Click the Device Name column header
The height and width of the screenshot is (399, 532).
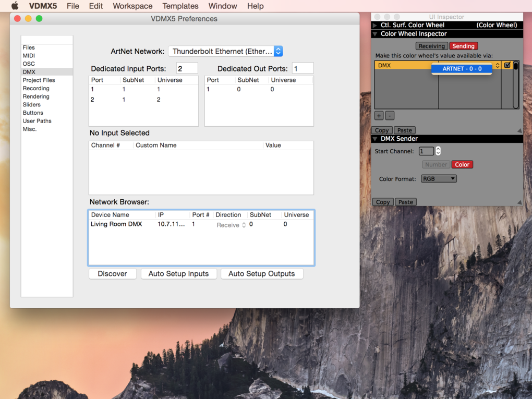coord(122,215)
